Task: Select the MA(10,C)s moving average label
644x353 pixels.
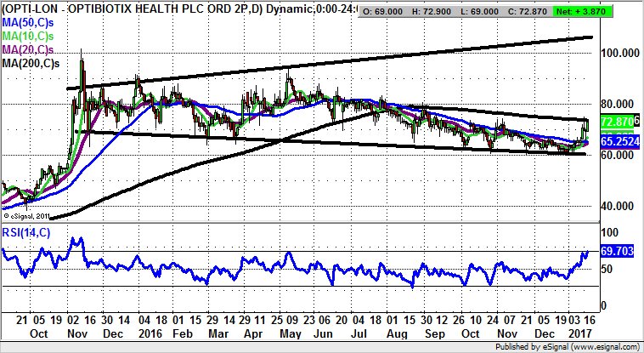Action: 26,38
